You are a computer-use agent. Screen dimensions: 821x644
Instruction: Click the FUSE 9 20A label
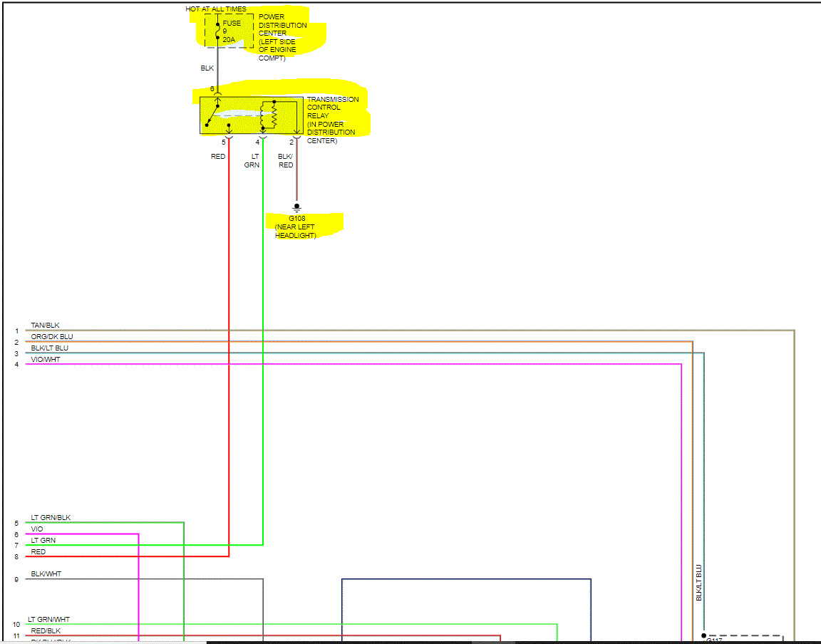[232, 31]
